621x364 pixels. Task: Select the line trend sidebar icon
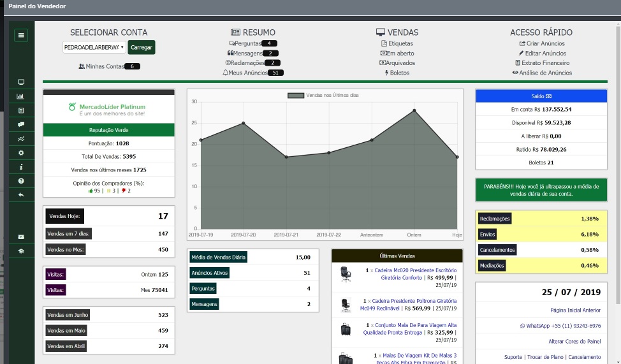click(21, 138)
